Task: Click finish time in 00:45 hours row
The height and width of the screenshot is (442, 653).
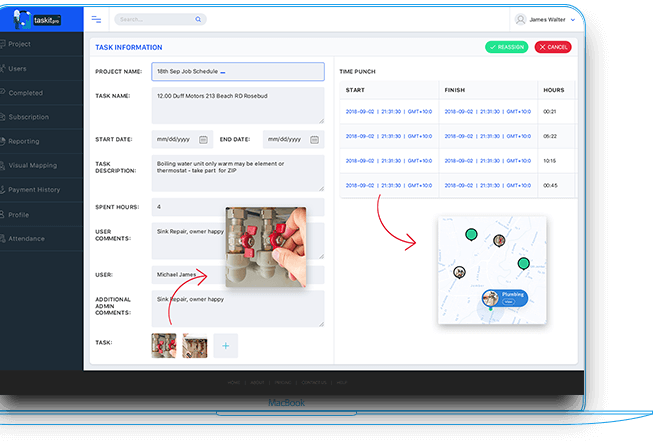Action: tap(488, 185)
